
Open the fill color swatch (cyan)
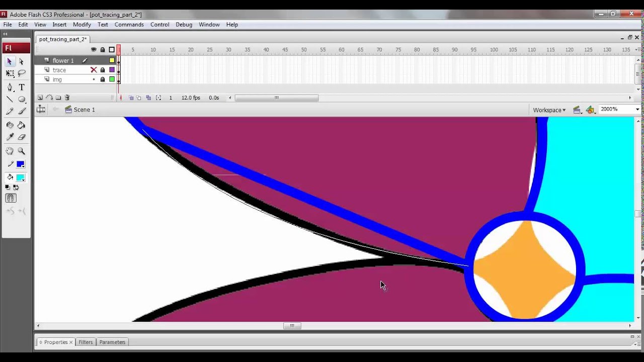[21, 177]
